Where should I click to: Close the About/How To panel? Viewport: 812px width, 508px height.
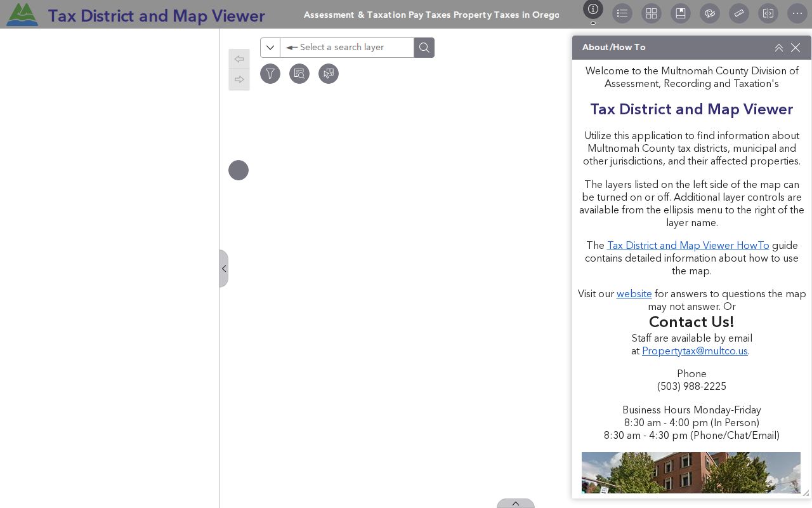[796, 48]
